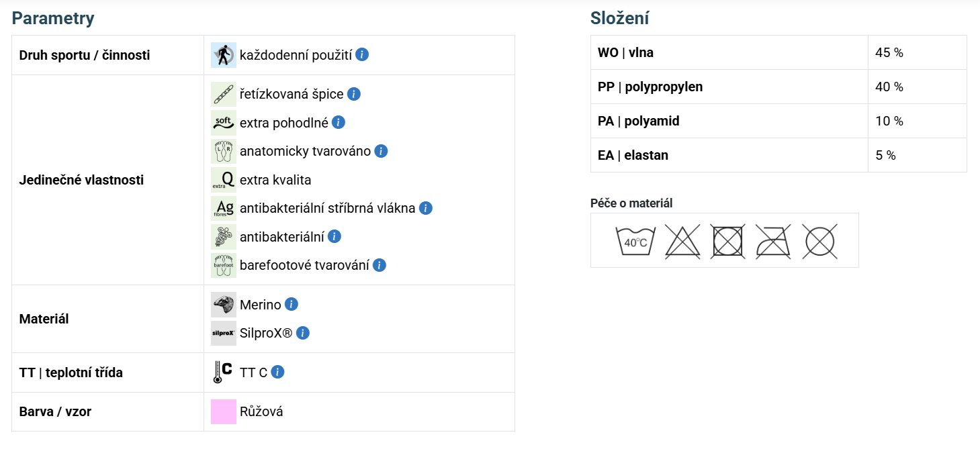
Task: Click the Ag fibres silver icon
Action: (x=224, y=208)
